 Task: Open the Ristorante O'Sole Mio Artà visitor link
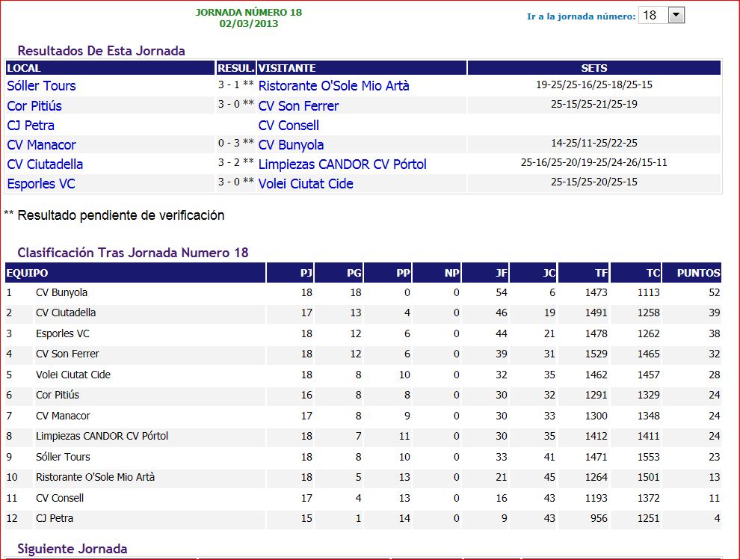point(333,86)
